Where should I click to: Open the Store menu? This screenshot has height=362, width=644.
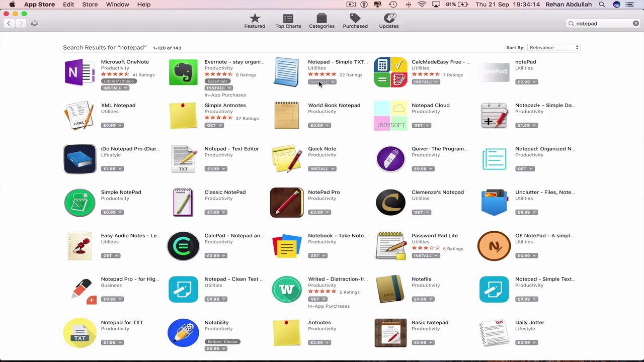pos(90,4)
